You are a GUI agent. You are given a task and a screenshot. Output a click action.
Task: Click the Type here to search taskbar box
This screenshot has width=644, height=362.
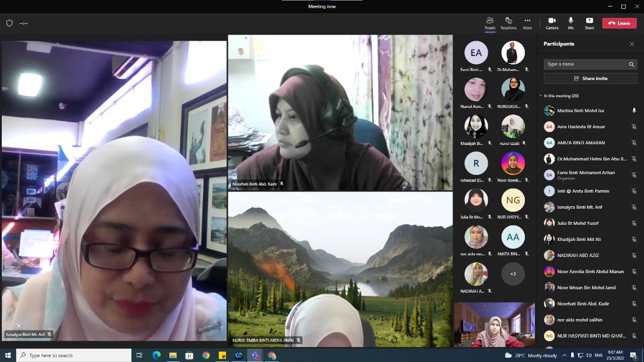pyautogui.click(x=74, y=355)
